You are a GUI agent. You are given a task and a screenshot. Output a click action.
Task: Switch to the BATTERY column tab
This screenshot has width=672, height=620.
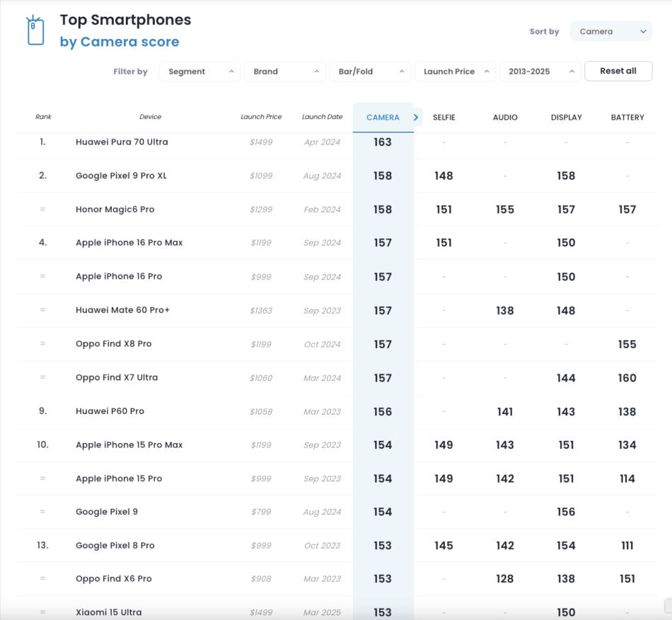627,117
